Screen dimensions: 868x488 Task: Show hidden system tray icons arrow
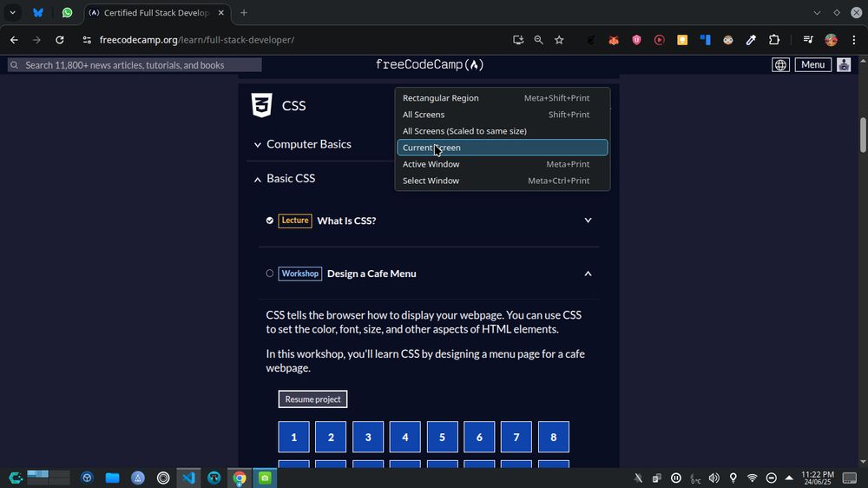pyautogui.click(x=789, y=478)
